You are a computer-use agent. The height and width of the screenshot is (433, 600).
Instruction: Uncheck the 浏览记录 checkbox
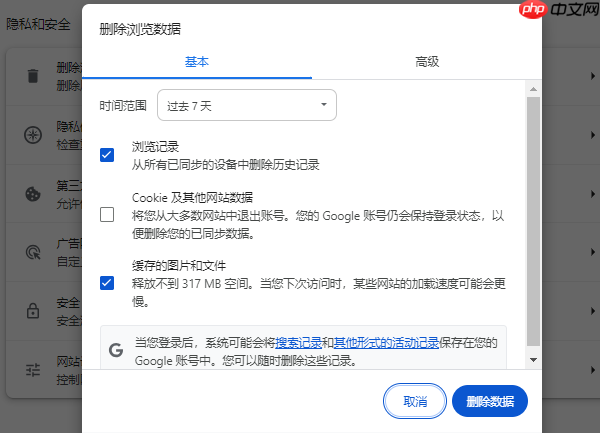107,155
